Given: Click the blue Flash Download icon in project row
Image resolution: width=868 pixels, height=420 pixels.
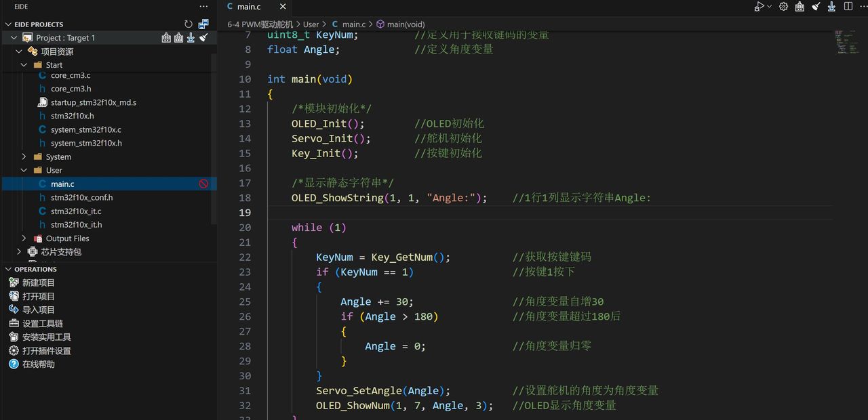Looking at the screenshot, I should click(191, 39).
